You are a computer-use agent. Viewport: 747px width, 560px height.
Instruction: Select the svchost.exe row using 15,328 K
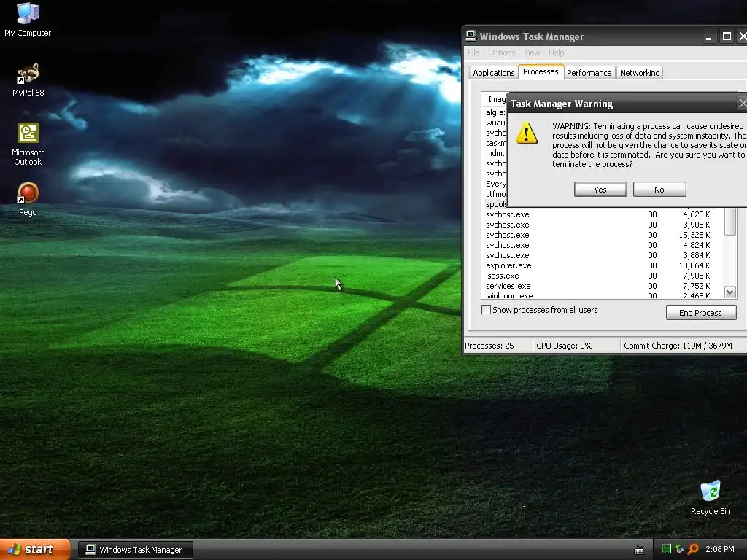(602, 236)
